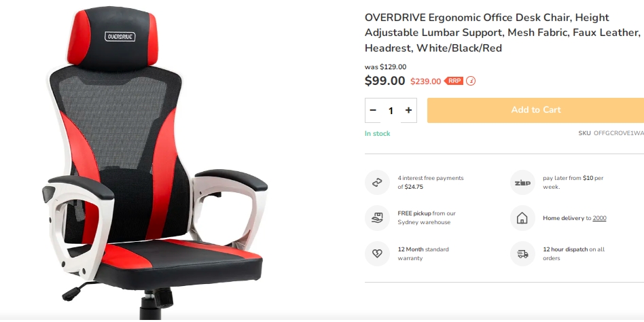Click the product title OVERDRIVE Ergonomic Office Desk Chair
Image resolution: width=644 pixels, height=322 pixels.
(502, 33)
